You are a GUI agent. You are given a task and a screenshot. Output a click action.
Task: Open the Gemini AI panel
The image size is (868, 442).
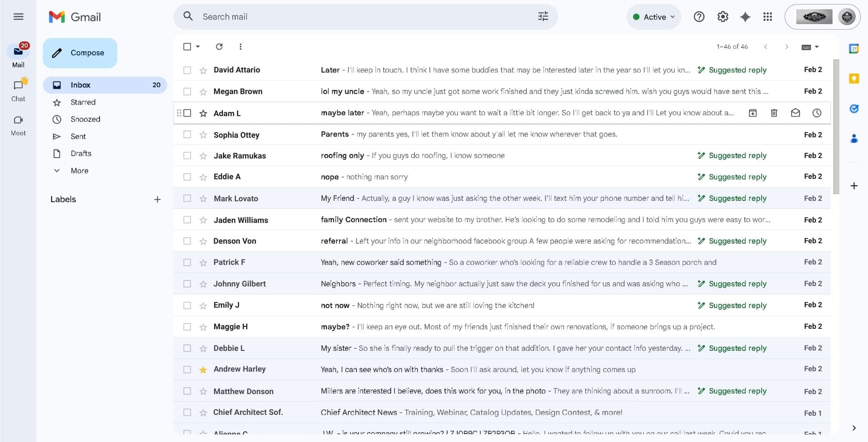pyautogui.click(x=745, y=17)
